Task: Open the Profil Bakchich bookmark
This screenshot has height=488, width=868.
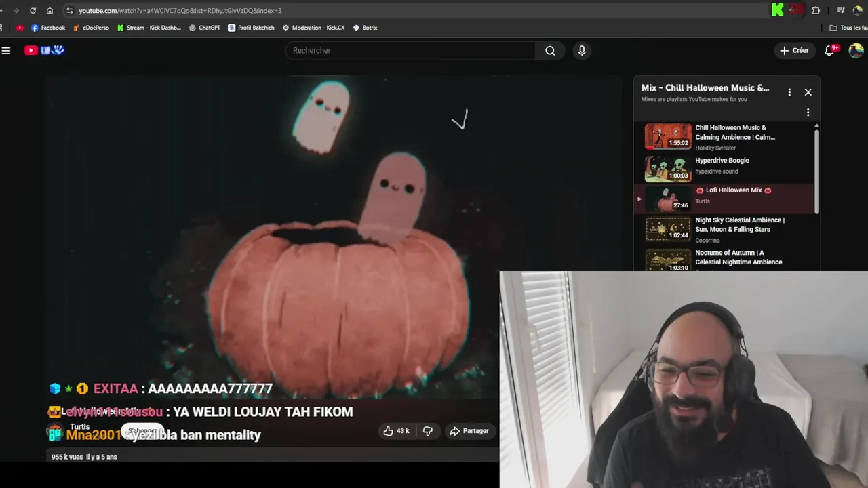Action: [251, 28]
